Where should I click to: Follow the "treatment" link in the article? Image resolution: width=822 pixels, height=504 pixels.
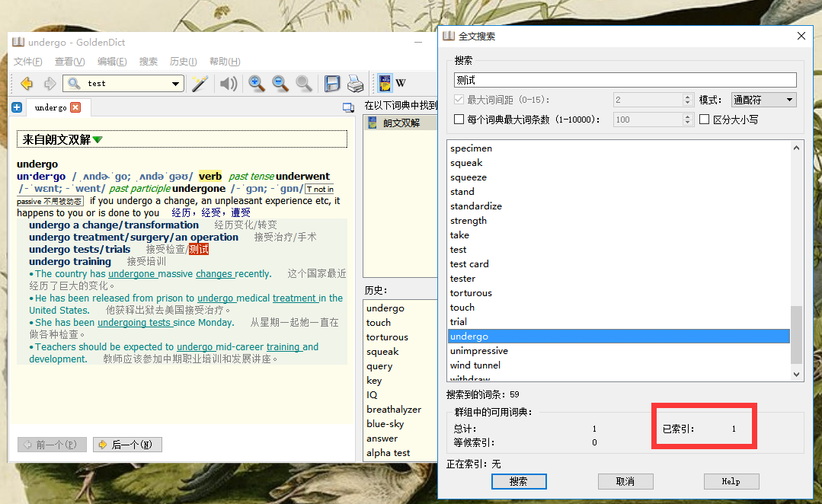coord(294,298)
